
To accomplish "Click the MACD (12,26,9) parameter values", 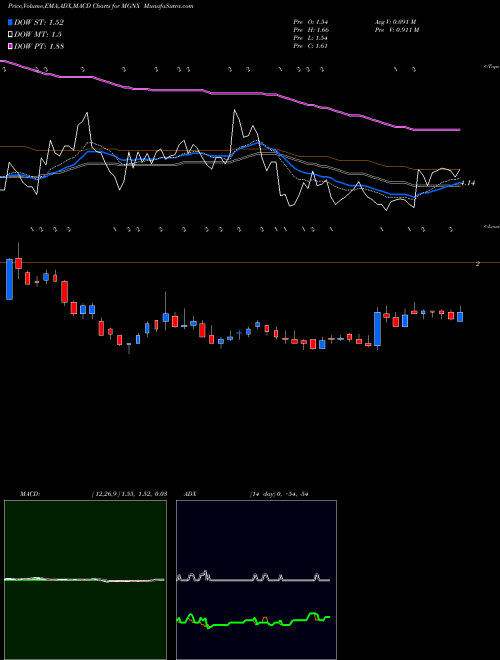I will coord(130,494).
